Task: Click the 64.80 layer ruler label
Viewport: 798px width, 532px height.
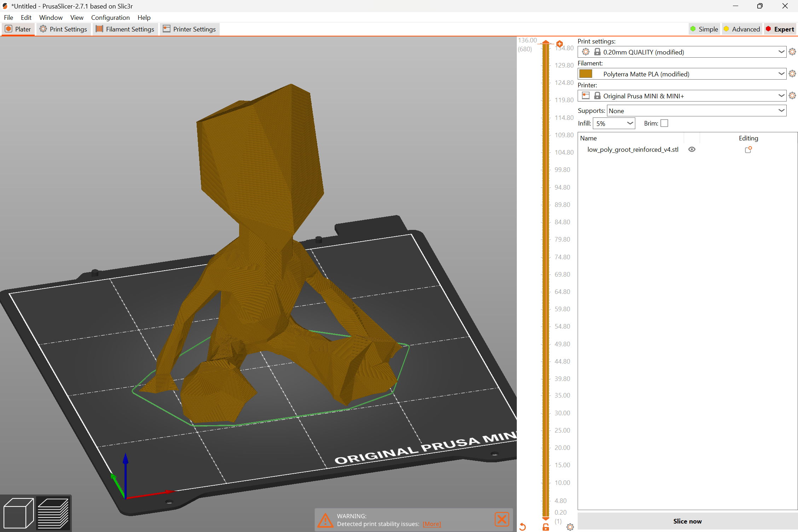Action: [562, 292]
